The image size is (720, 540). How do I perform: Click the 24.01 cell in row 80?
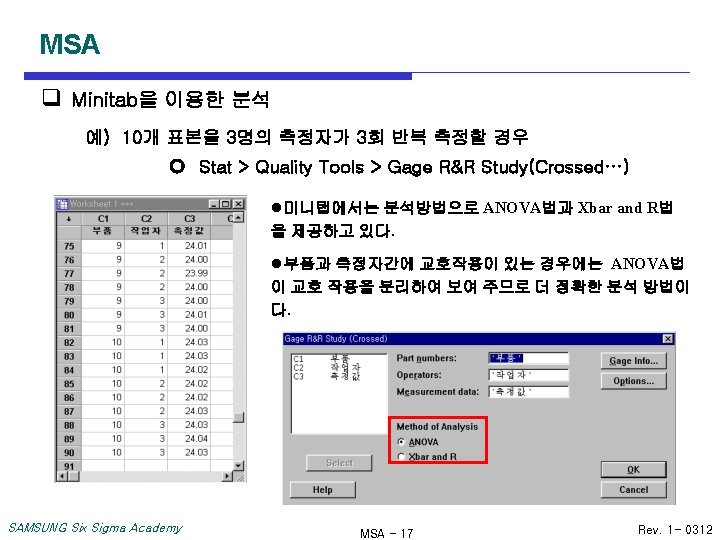tap(190, 315)
